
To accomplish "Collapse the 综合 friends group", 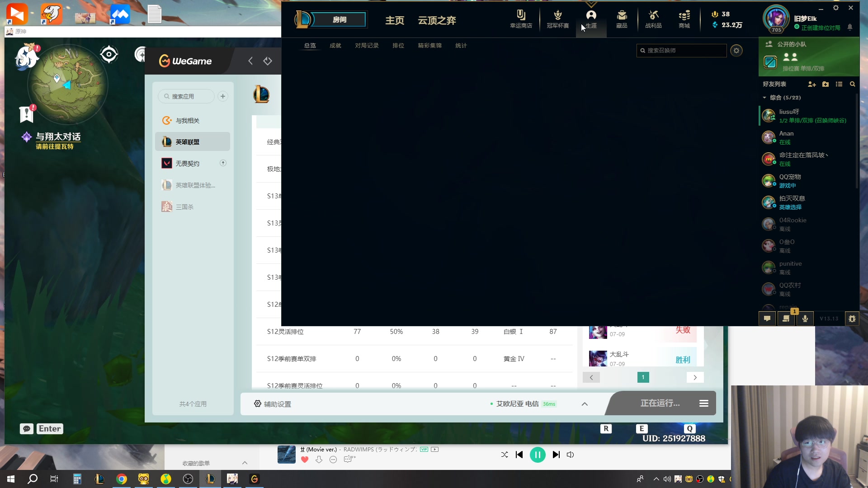I will click(x=764, y=98).
